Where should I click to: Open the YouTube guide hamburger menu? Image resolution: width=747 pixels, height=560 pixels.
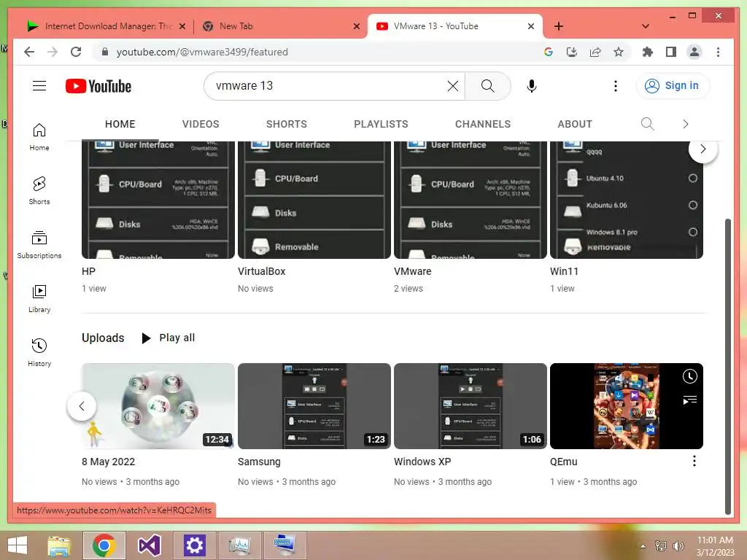39,86
